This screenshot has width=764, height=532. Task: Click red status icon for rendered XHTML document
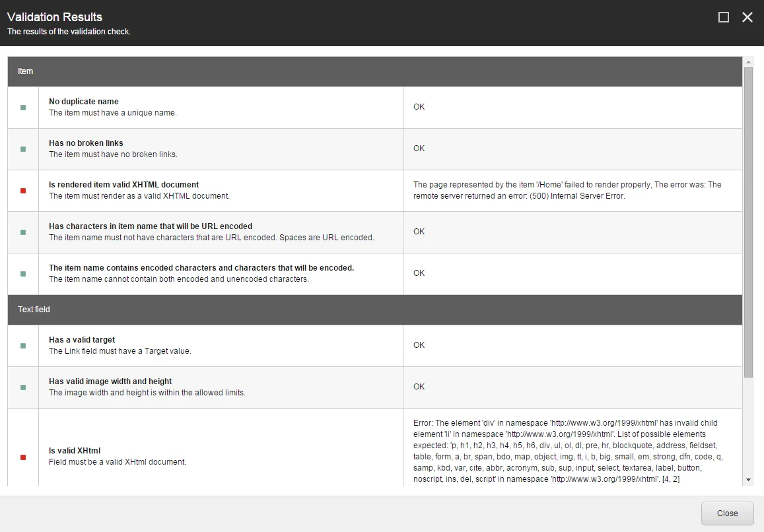[x=23, y=191]
